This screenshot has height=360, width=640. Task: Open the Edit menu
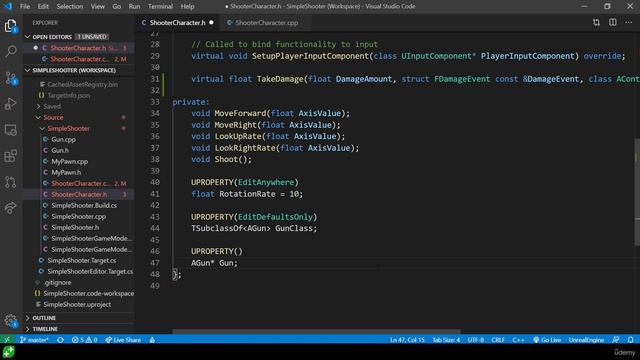(43, 7)
